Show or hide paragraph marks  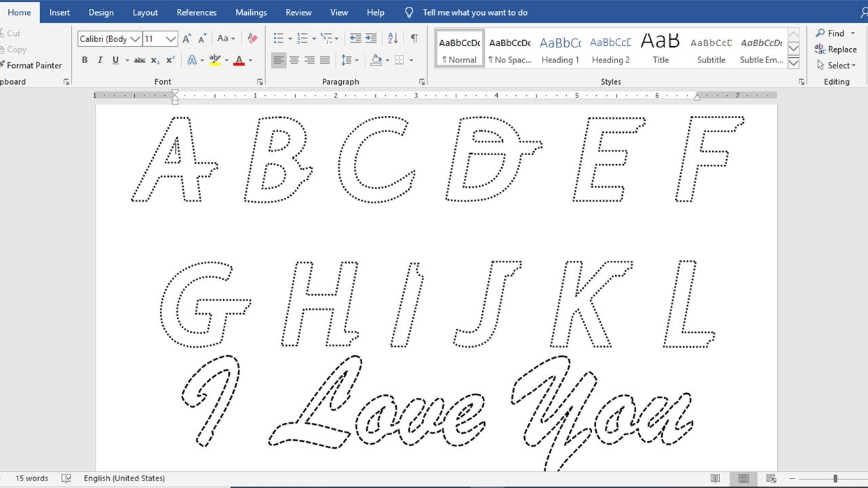click(414, 39)
